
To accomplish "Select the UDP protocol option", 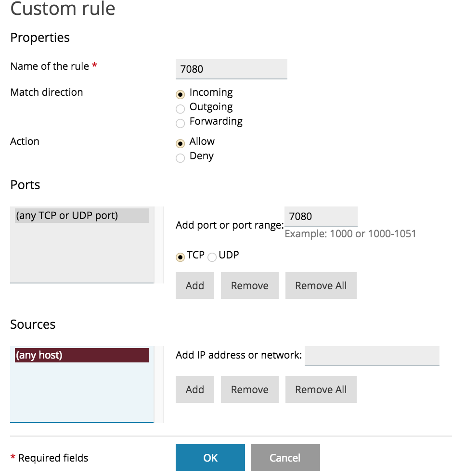I will point(212,257).
